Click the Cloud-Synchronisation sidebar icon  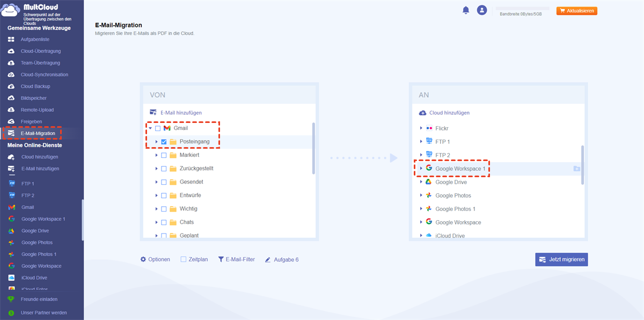11,75
